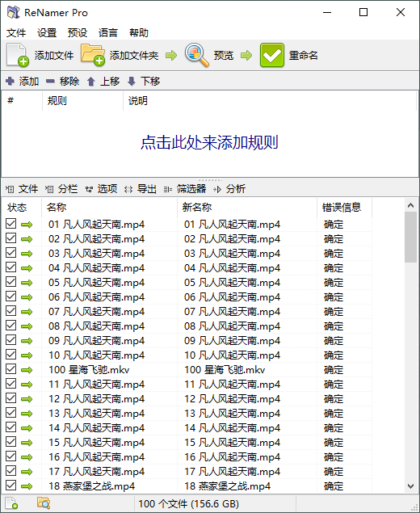Select file name 16 凡人风起天南.mp4 in 名称 column
This screenshot has height=513, width=420.
(96, 457)
